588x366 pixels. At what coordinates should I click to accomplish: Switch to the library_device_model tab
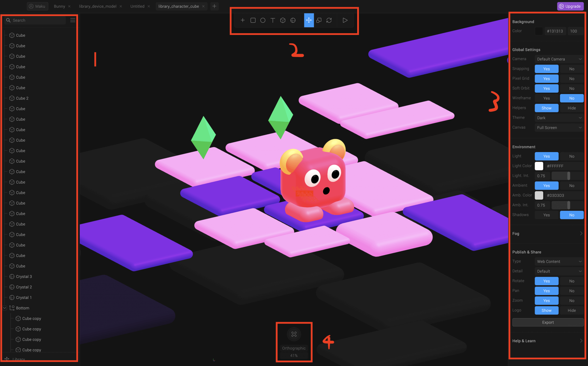pos(98,6)
